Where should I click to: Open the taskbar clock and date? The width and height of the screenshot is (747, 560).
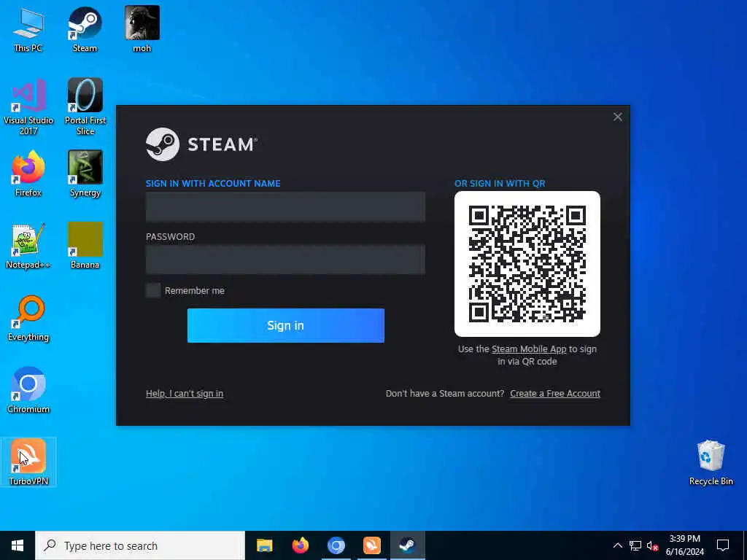(x=684, y=545)
